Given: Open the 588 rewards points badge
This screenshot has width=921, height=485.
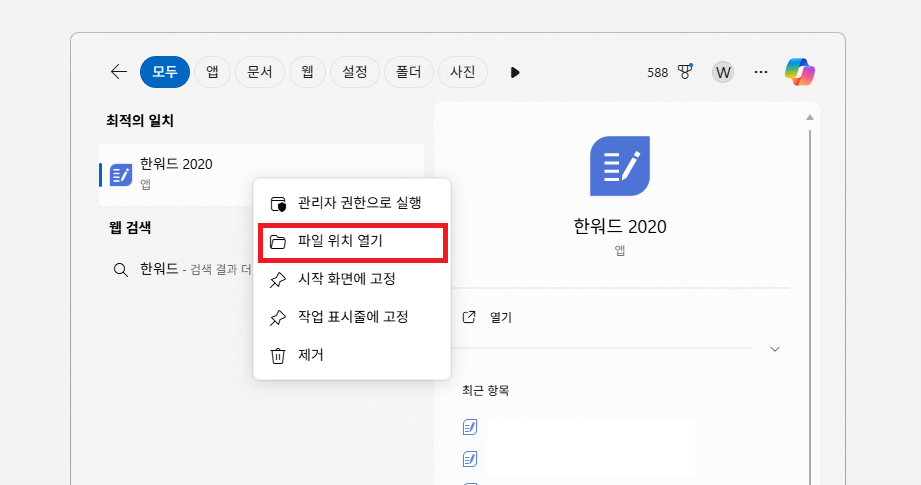Looking at the screenshot, I should 670,72.
